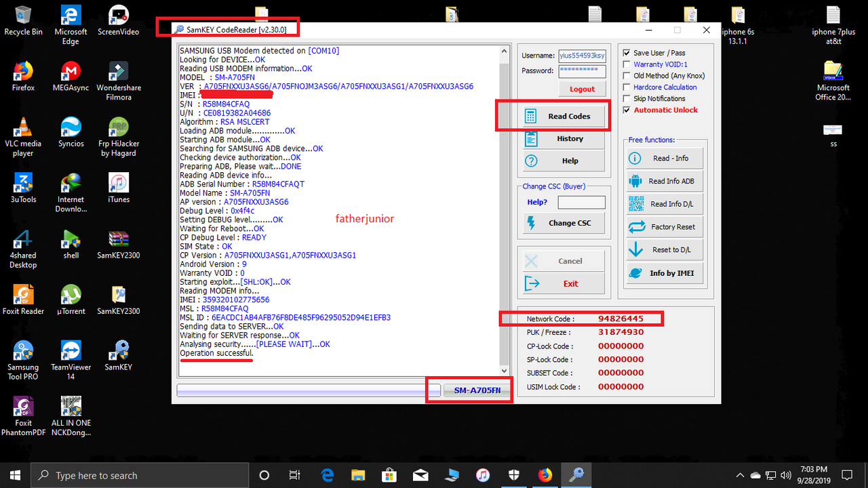The height and width of the screenshot is (488, 868).
Task: Select the PUK / Freeze value 31874930
Action: (620, 332)
